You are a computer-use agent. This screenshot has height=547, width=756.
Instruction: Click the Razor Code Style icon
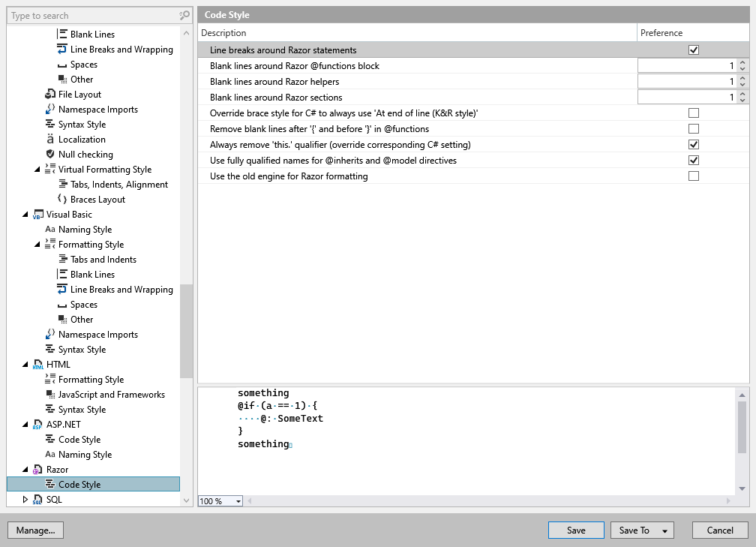coord(50,484)
